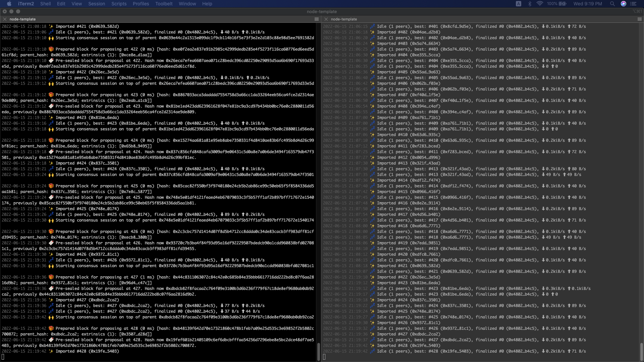644x362 pixels.
Task: Expand the Toolbelt menu
Action: pyautogui.click(x=164, y=4)
